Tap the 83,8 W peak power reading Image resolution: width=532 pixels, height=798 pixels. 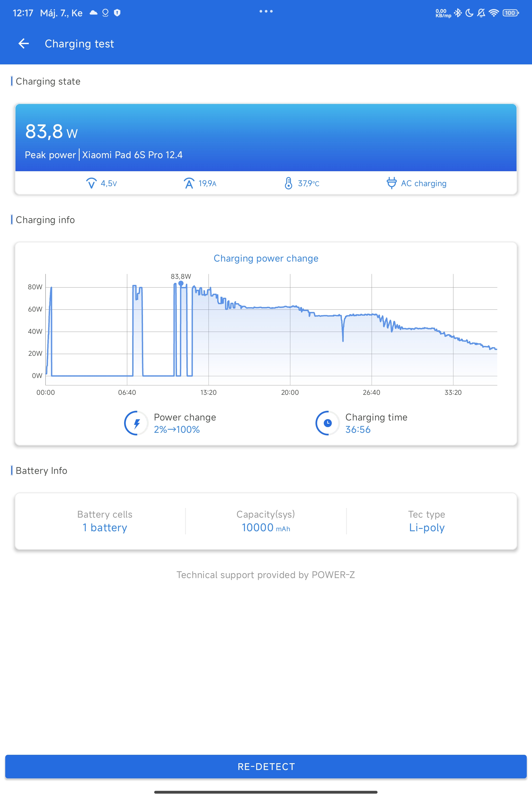pos(52,132)
